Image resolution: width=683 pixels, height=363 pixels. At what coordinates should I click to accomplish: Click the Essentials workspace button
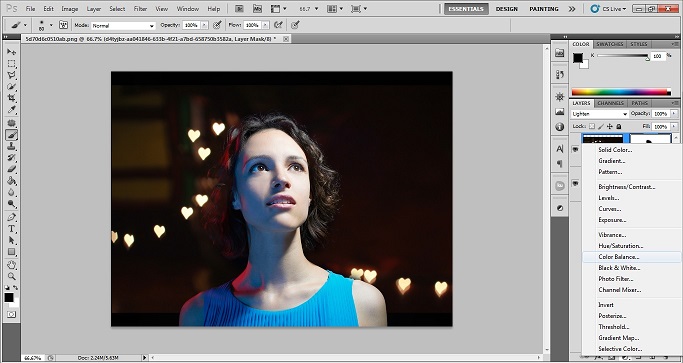[466, 9]
